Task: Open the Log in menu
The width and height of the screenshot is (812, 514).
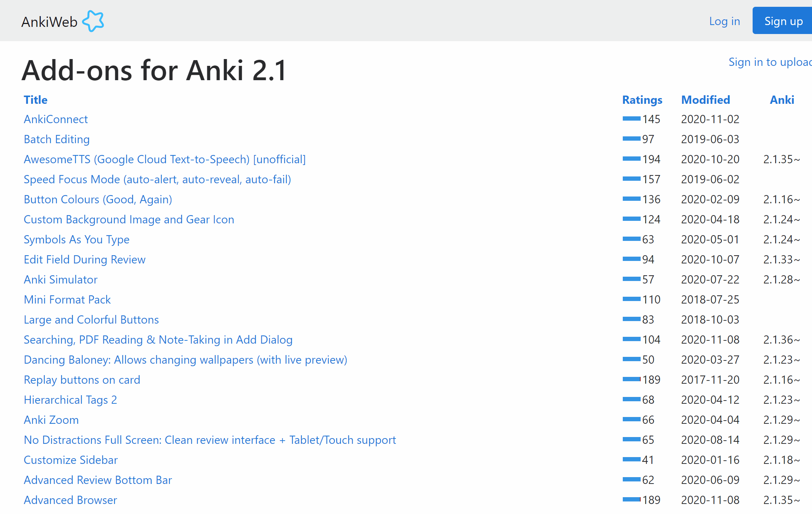Action: [x=724, y=21]
